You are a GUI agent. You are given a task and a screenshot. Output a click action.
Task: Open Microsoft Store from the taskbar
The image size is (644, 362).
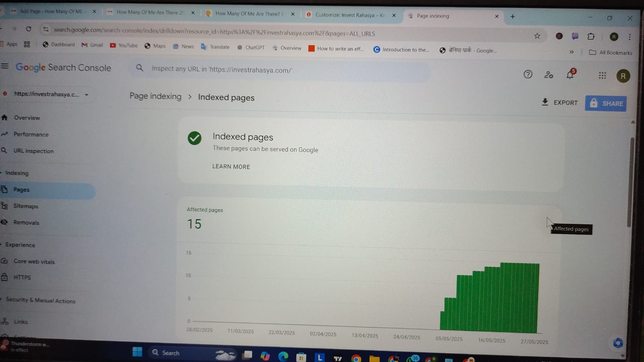[301, 357]
